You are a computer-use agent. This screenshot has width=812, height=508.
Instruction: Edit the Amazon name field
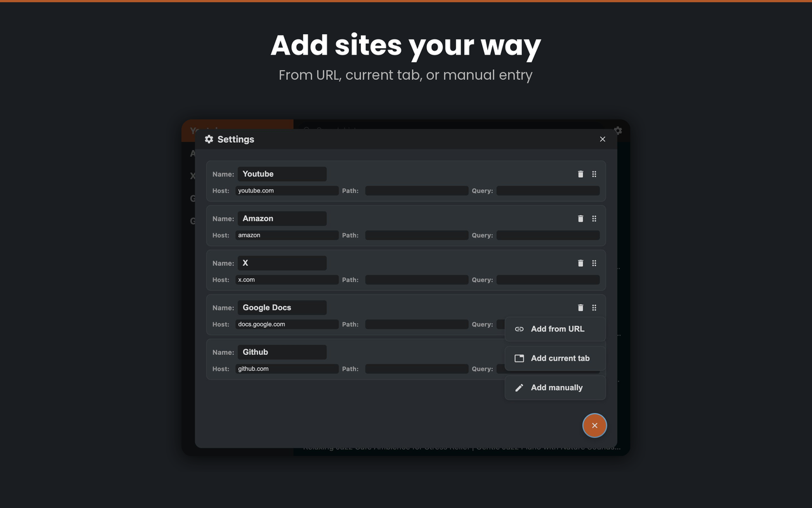[x=282, y=218]
